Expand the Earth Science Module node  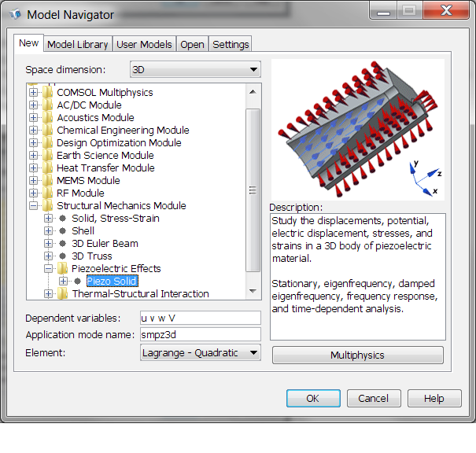(x=33, y=156)
